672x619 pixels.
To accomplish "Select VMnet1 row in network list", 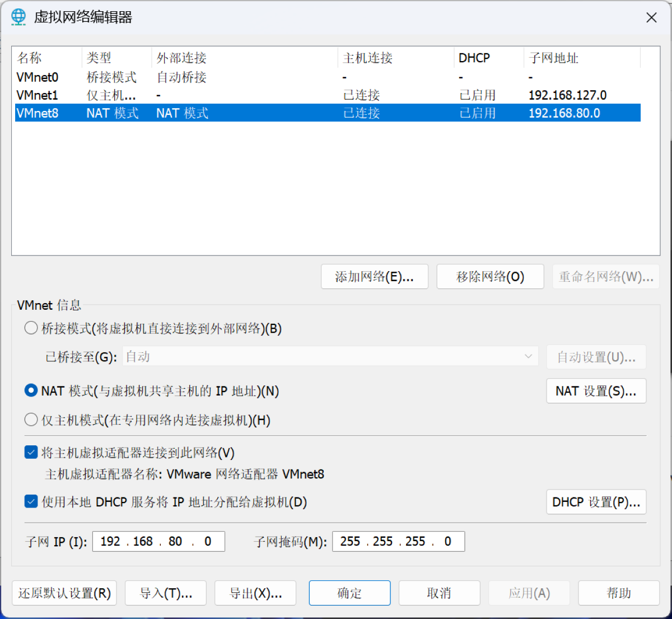I will click(328, 95).
